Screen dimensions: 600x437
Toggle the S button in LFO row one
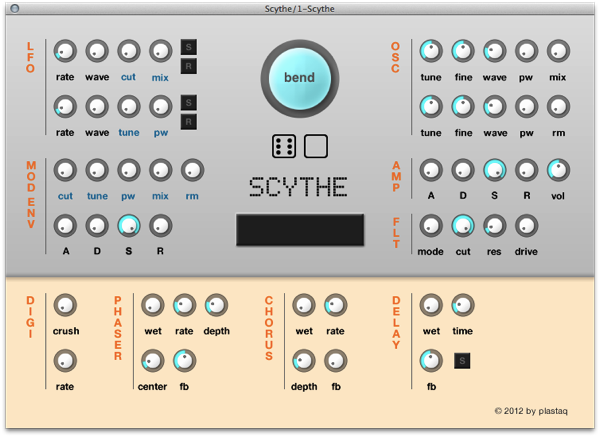(x=189, y=47)
